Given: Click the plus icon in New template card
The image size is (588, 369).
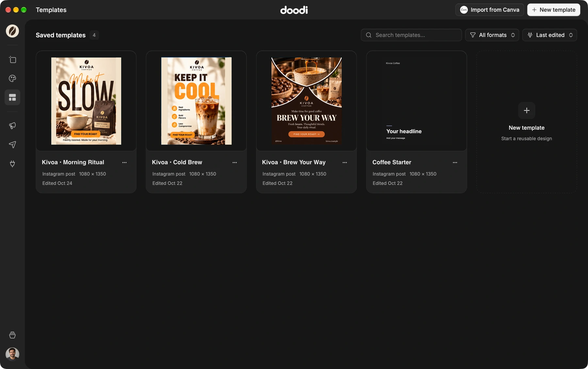Looking at the screenshot, I should [x=527, y=110].
